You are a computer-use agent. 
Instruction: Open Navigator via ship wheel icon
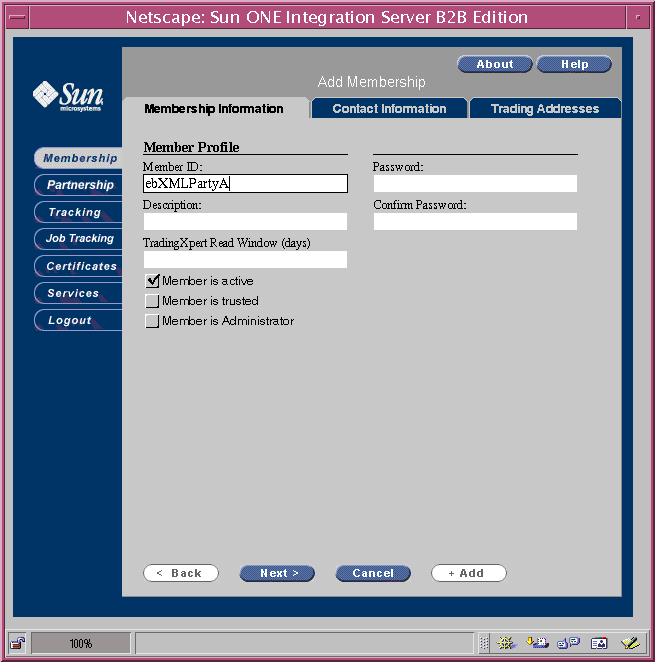[x=506, y=643]
